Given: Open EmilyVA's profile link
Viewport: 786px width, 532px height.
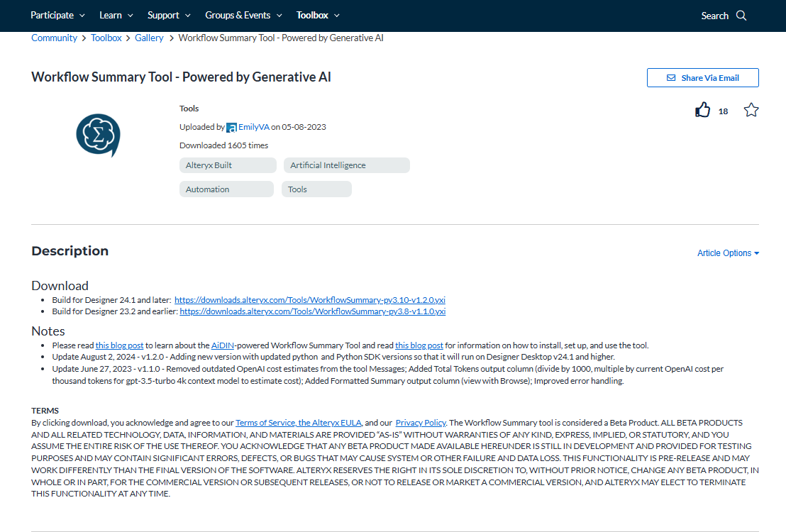Looking at the screenshot, I should click(x=254, y=128).
